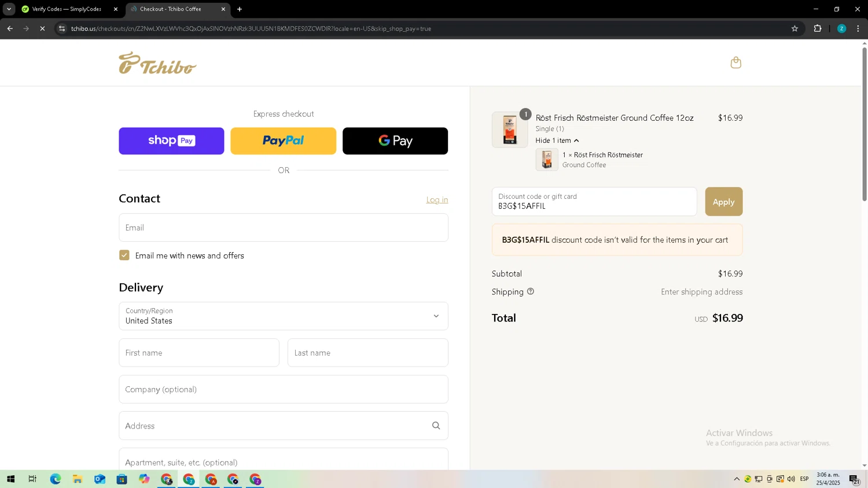This screenshot has width=868, height=488.
Task: Pay with Shop Pay
Action: tap(171, 141)
